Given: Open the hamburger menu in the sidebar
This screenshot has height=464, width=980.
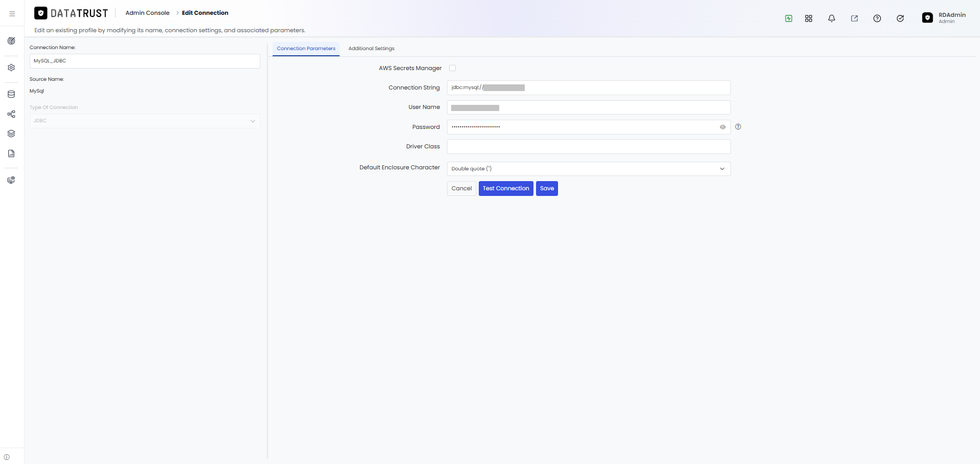Looking at the screenshot, I should [12, 14].
